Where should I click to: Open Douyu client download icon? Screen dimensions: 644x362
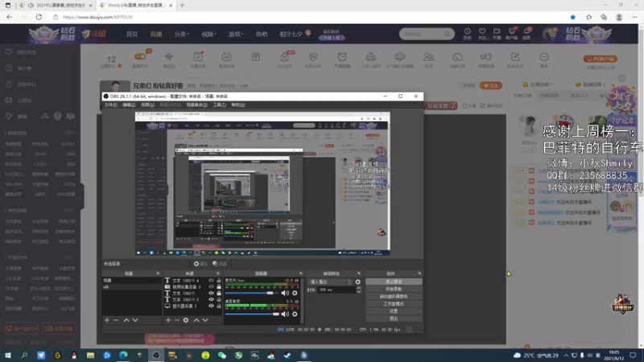tap(512, 33)
